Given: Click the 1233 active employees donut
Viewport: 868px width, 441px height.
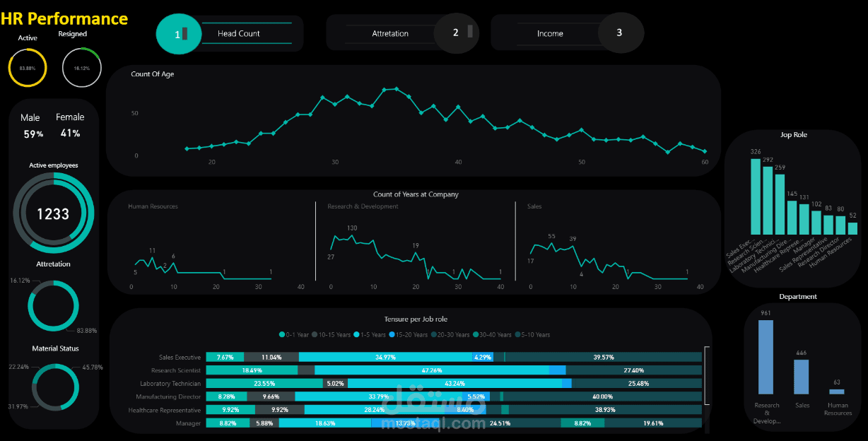Looking at the screenshot, I should point(54,212).
